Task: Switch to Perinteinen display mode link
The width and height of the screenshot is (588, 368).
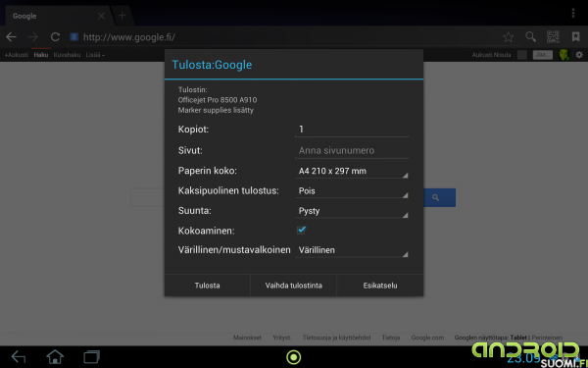Action: pyautogui.click(x=547, y=338)
